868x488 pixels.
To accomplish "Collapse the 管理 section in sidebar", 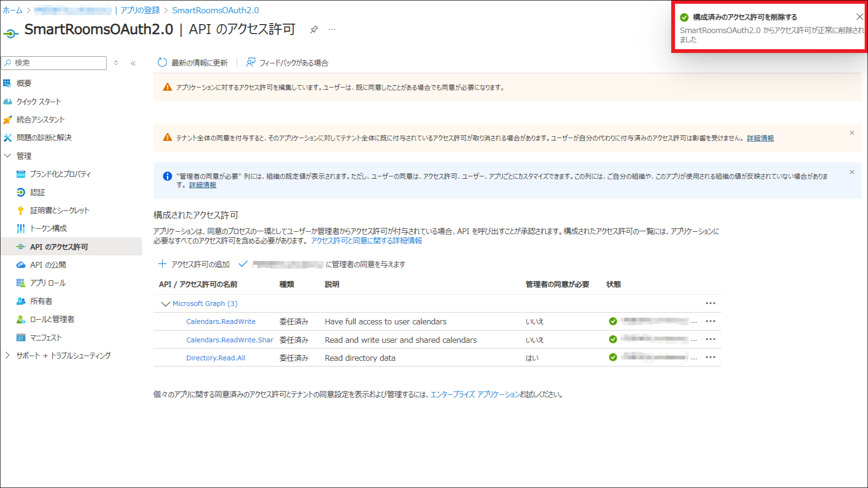I will [x=8, y=156].
